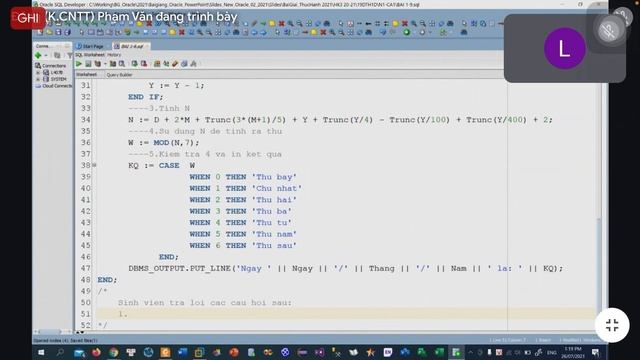640x360 pixels.
Task: Add new connection with green plus
Action: coord(38,56)
